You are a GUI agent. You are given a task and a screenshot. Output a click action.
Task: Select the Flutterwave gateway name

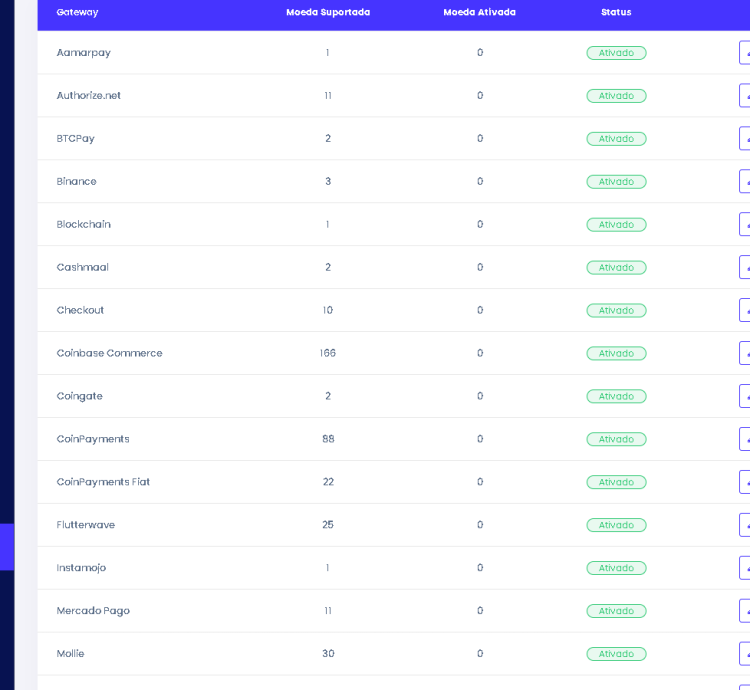coord(86,525)
